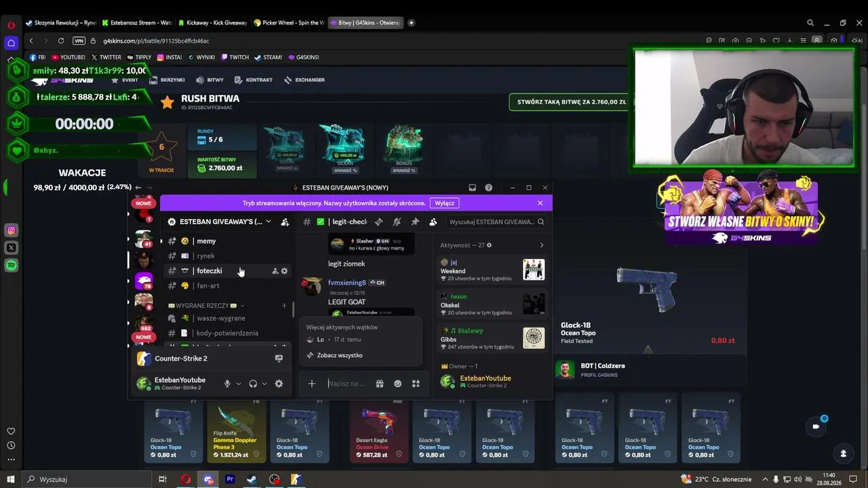Click the g4skins.com address bar URL
The image size is (868, 488).
(156, 41)
